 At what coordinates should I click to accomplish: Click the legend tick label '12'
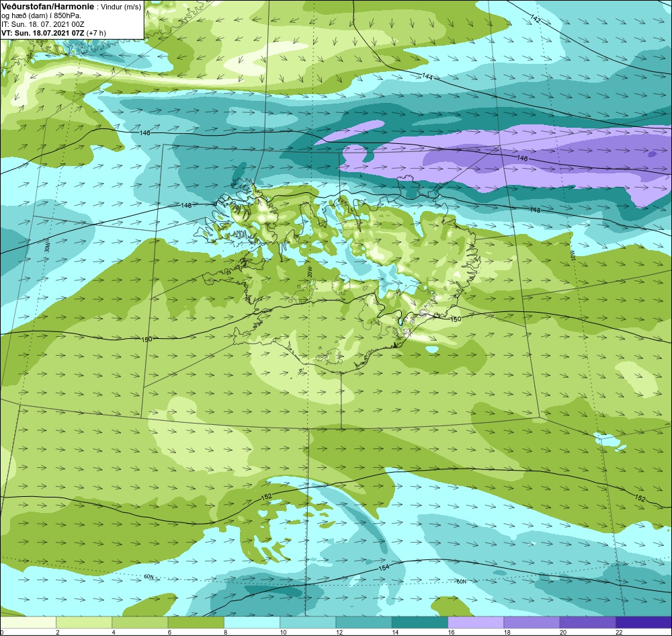(x=339, y=632)
